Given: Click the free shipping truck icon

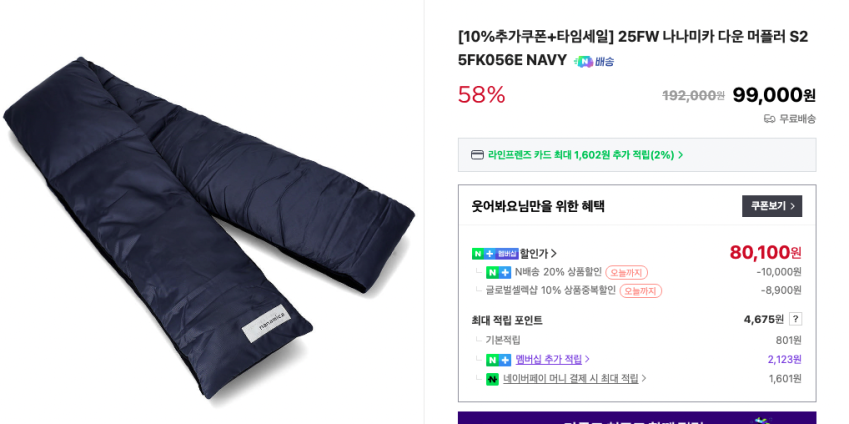Looking at the screenshot, I should [769, 119].
